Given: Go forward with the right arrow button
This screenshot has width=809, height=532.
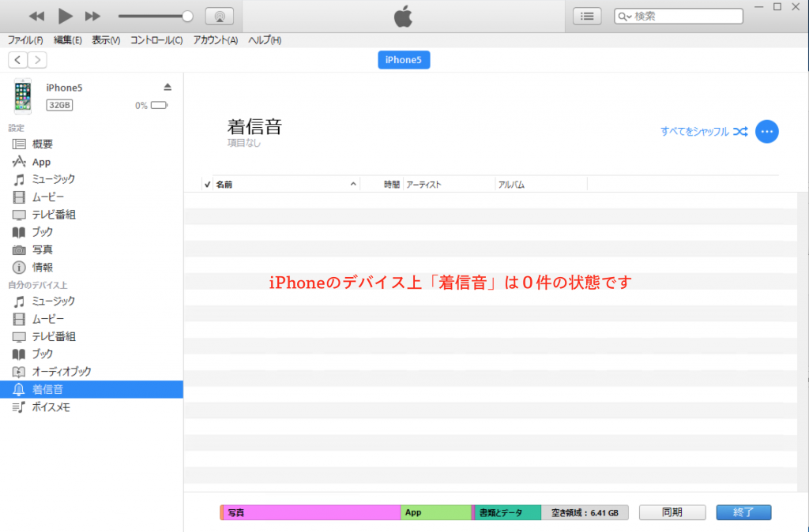Looking at the screenshot, I should [x=37, y=60].
